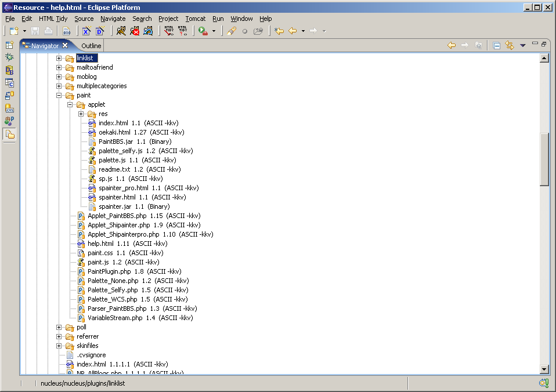Switch to the plugin P perspective icon
Screen dimensions: 556x392
tap(9, 121)
